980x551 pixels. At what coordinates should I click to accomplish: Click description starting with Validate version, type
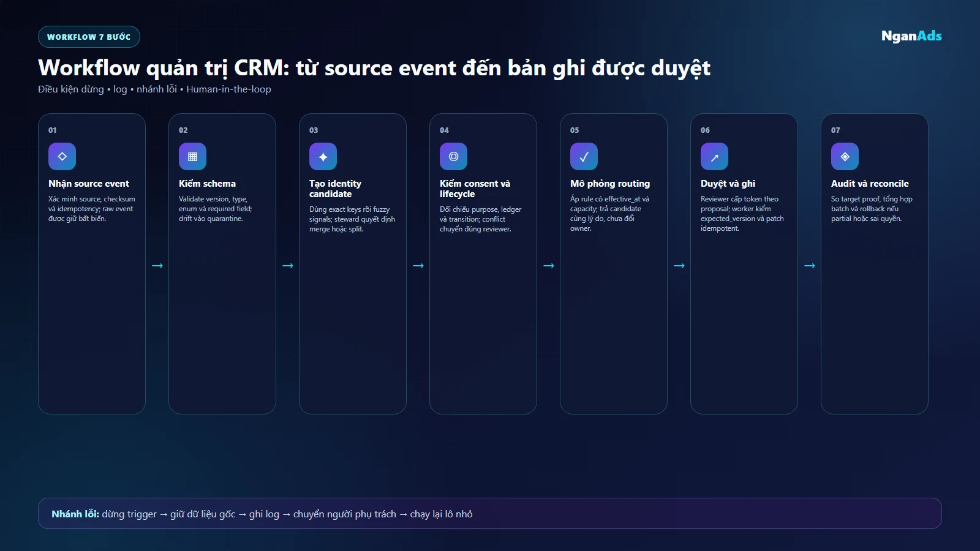[x=216, y=209]
